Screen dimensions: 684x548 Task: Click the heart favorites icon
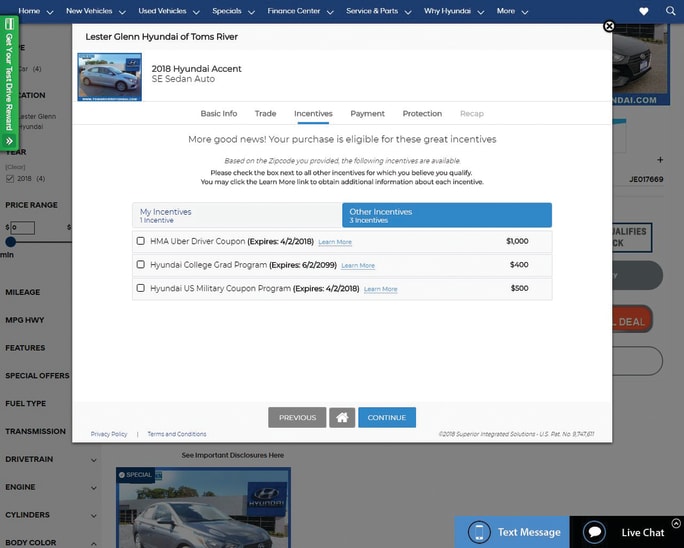(x=643, y=11)
